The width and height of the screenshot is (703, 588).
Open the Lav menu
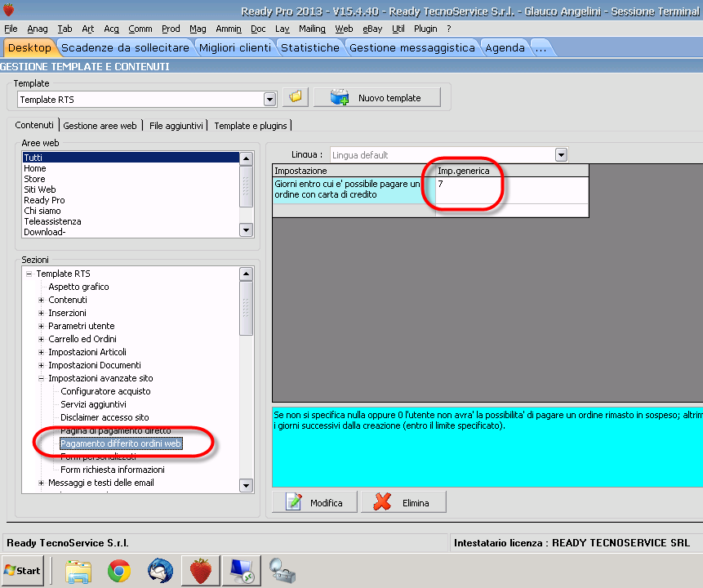coord(282,29)
